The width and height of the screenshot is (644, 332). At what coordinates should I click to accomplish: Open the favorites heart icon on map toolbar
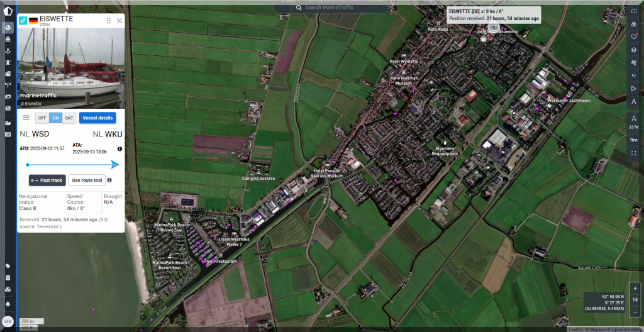coord(633,36)
